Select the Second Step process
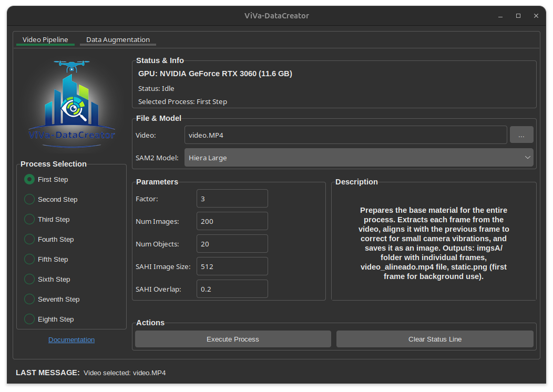553x392 pixels. coord(29,199)
